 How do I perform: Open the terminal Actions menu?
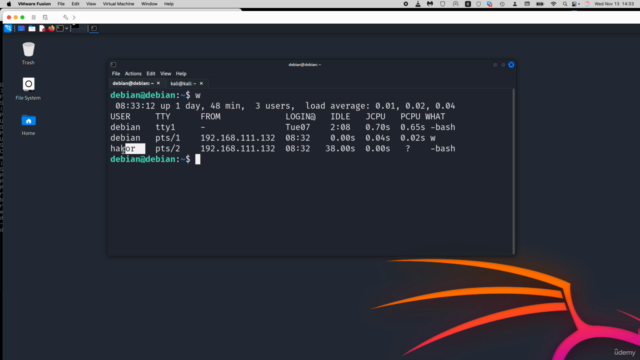133,74
